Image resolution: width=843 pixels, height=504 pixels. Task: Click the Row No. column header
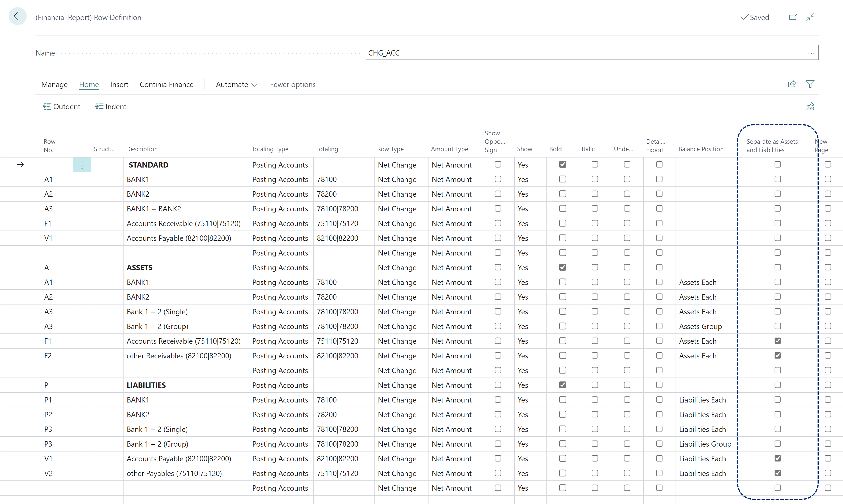(50, 146)
